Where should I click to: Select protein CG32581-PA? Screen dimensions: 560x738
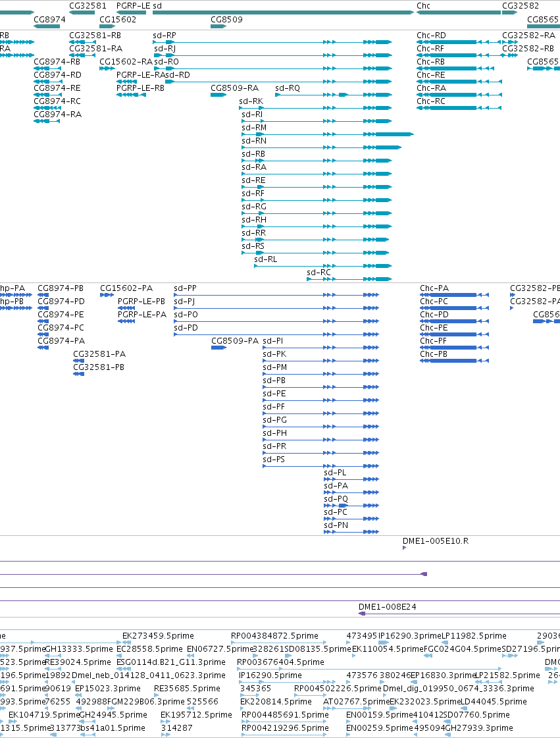click(78, 361)
